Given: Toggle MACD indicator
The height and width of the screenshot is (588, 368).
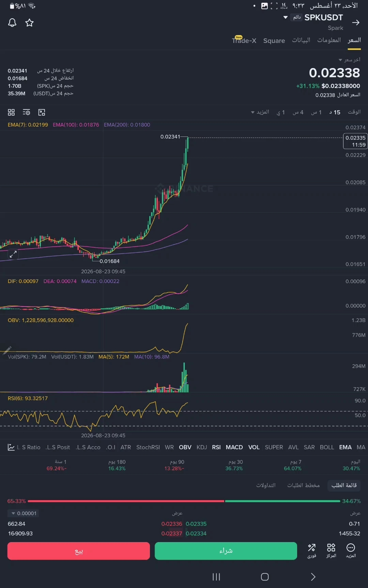Looking at the screenshot, I should point(234,447).
